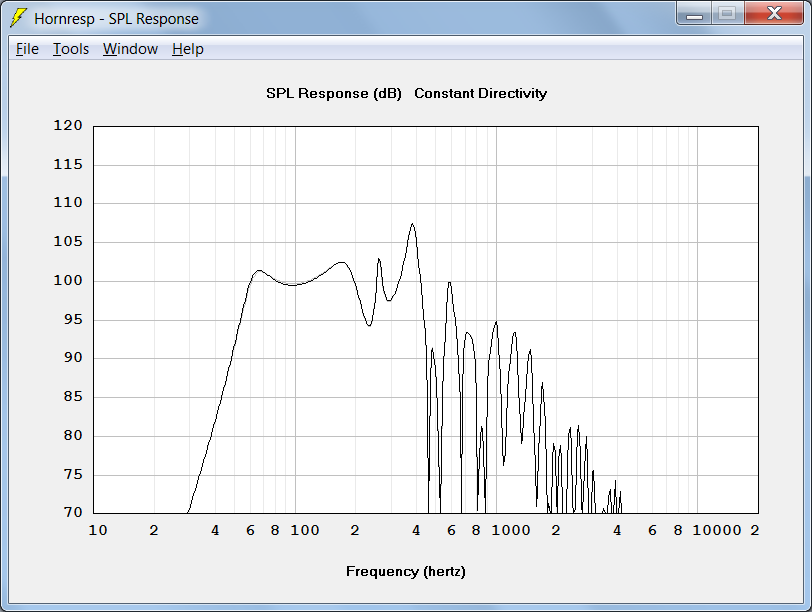The image size is (812, 612).
Task: Click the 'Frequency (hertz)' axis label
Action: (406, 572)
